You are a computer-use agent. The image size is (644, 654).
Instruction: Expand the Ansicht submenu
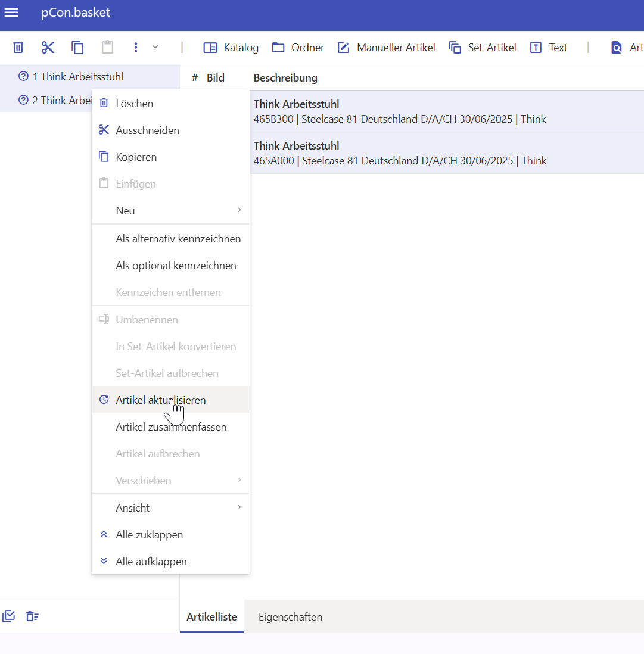click(x=170, y=507)
